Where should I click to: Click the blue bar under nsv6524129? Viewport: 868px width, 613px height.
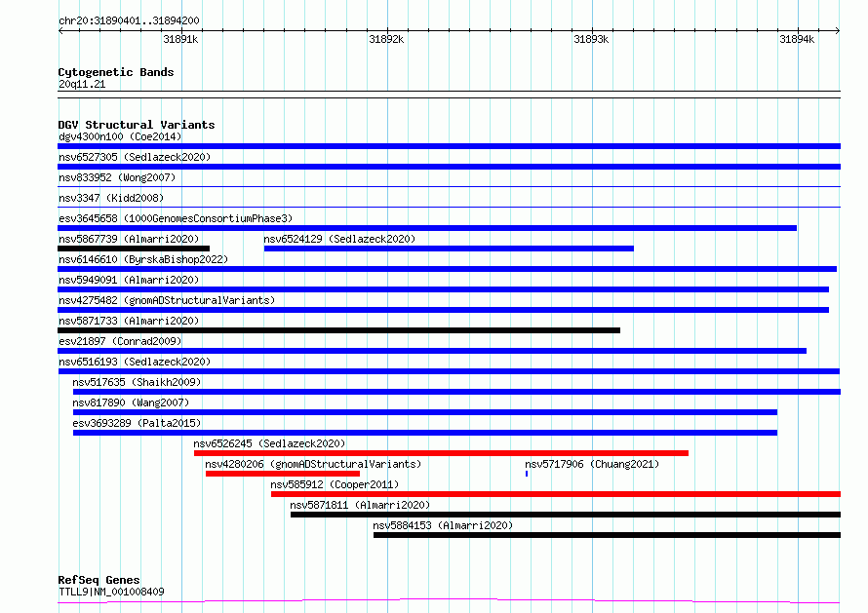click(449, 249)
